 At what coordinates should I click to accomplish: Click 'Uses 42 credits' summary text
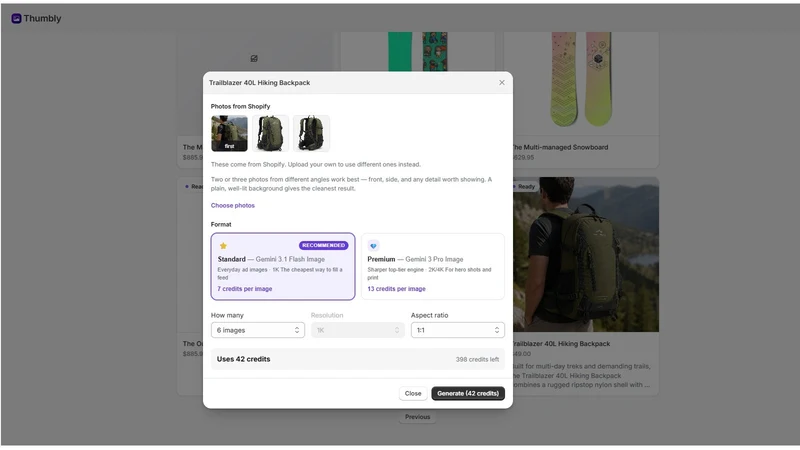[243, 359]
